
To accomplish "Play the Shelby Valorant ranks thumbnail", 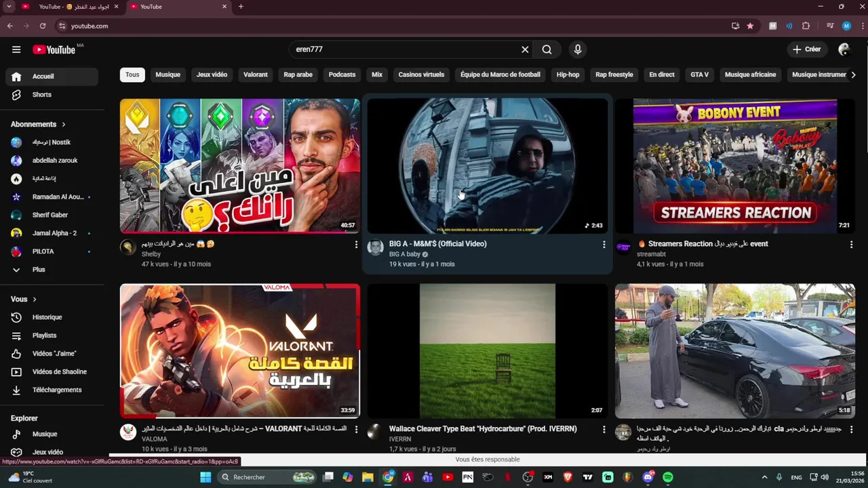I will (240, 165).
